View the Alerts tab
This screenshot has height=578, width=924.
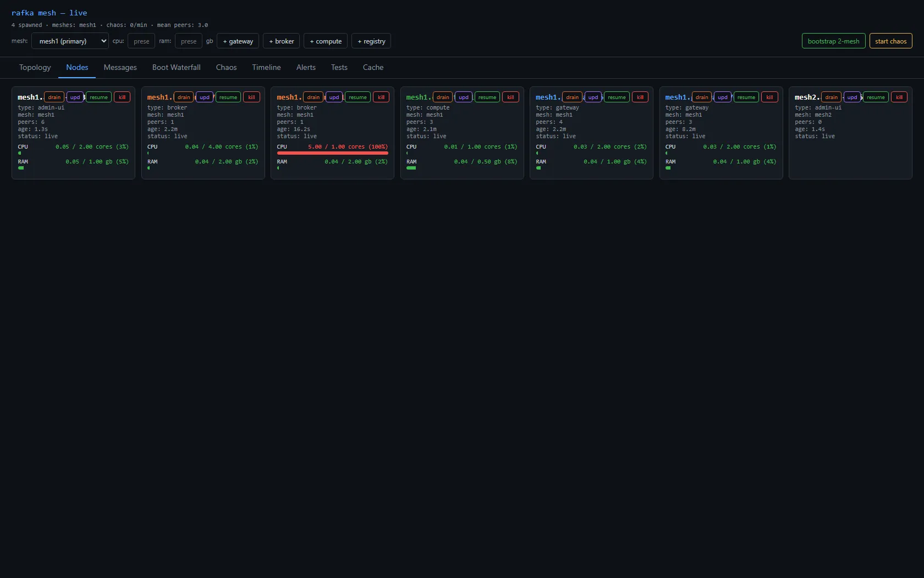pos(306,67)
